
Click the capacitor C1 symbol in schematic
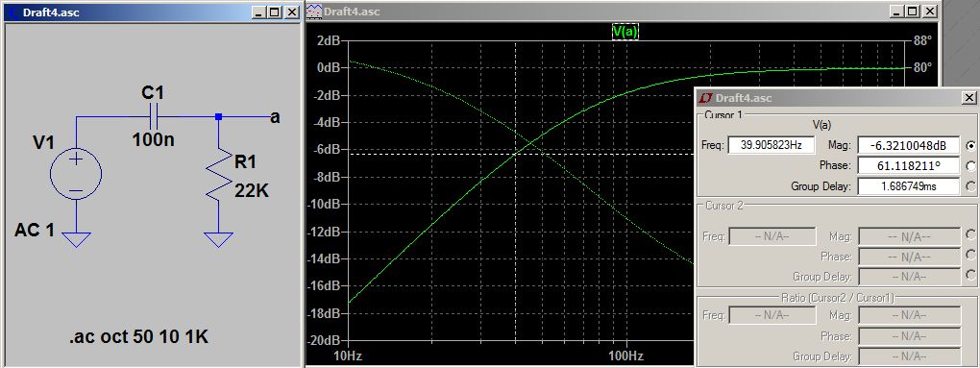(154, 117)
